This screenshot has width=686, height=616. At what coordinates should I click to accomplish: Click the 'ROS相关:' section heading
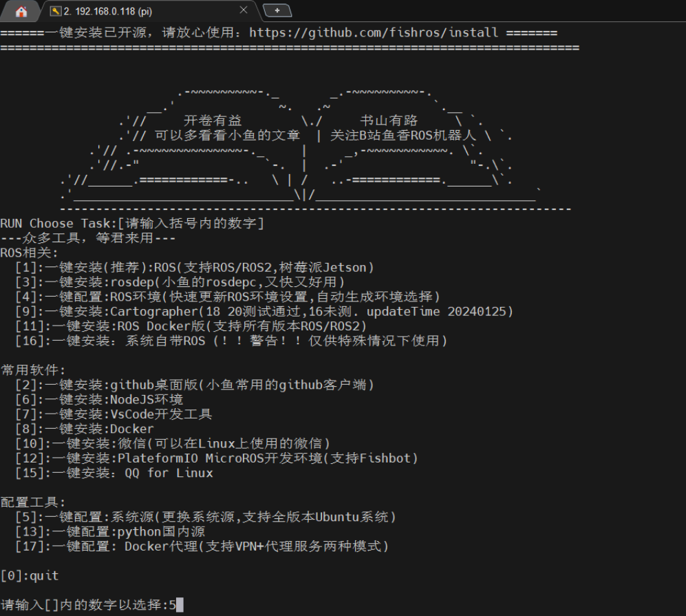(x=30, y=253)
